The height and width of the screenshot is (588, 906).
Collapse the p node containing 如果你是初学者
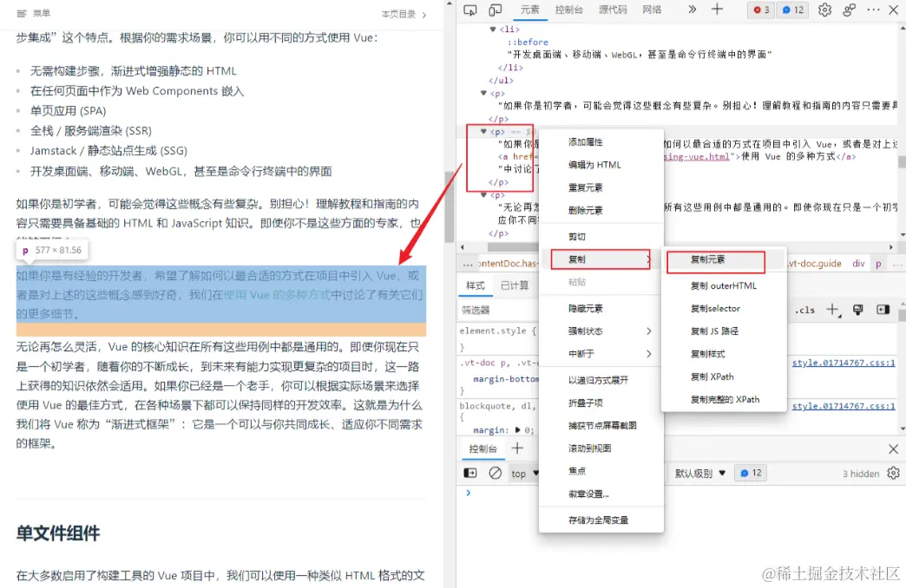click(483, 93)
